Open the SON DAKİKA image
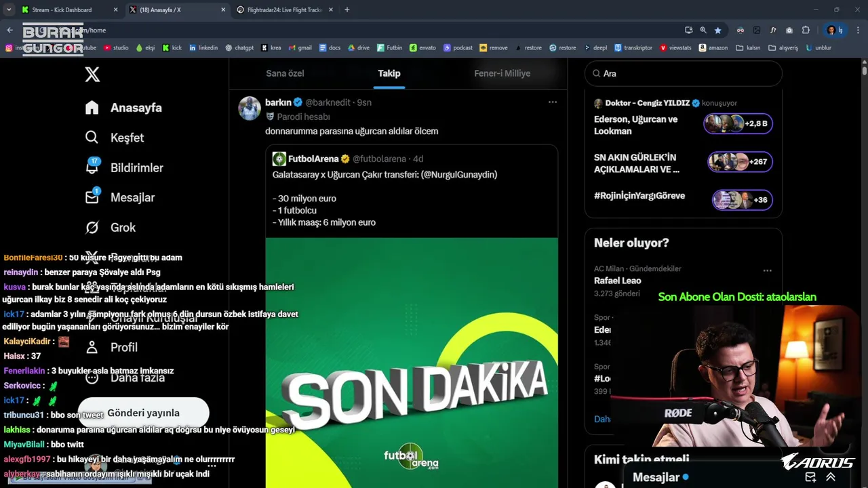This screenshot has height=488, width=868. [x=412, y=363]
